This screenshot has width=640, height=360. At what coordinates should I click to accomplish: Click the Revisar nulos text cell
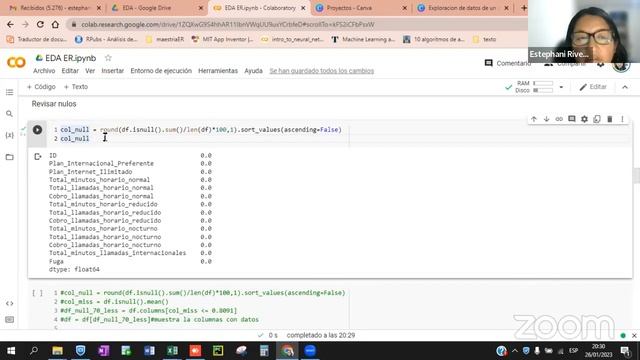[x=54, y=104]
